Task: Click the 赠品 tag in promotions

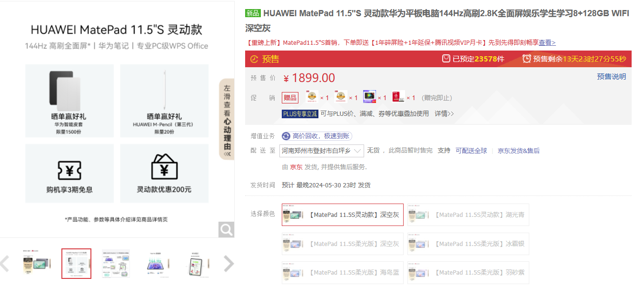Action: pyautogui.click(x=290, y=98)
